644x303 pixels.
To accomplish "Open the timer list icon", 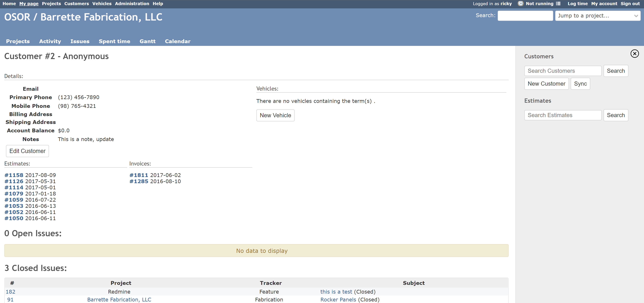I will pyautogui.click(x=558, y=3).
